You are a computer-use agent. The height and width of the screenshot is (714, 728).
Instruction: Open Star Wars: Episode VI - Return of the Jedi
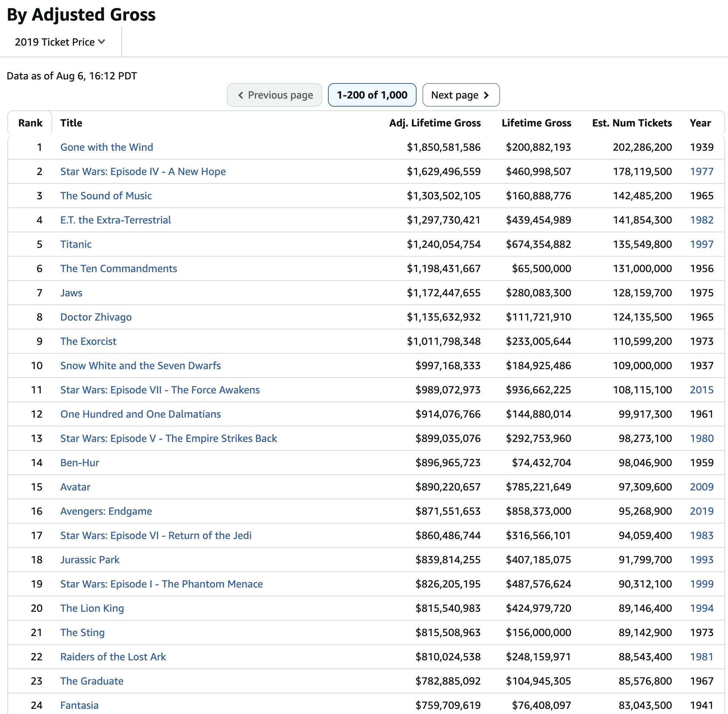(156, 535)
